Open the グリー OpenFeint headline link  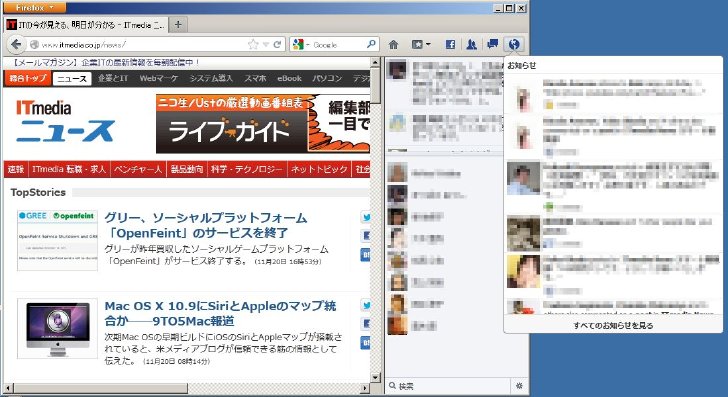click(x=206, y=225)
